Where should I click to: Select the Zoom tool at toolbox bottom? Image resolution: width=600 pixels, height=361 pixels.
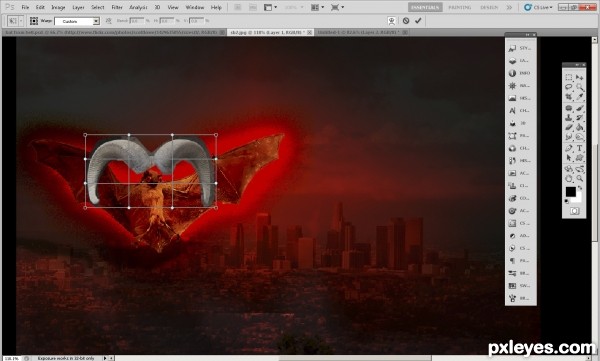pos(580,179)
